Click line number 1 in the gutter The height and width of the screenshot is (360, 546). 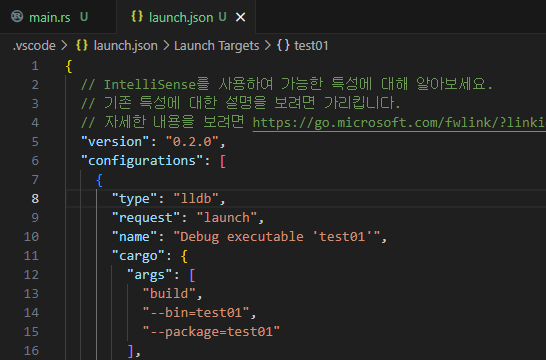point(35,66)
